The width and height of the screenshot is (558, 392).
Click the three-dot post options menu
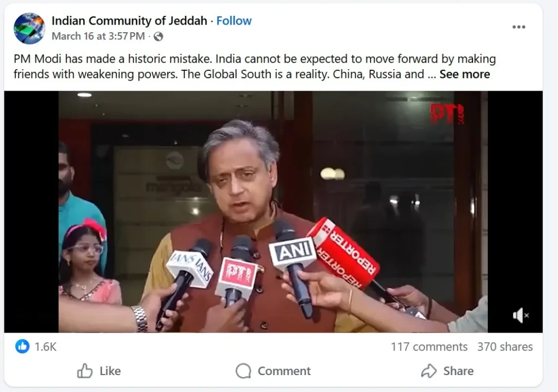pyautogui.click(x=519, y=27)
